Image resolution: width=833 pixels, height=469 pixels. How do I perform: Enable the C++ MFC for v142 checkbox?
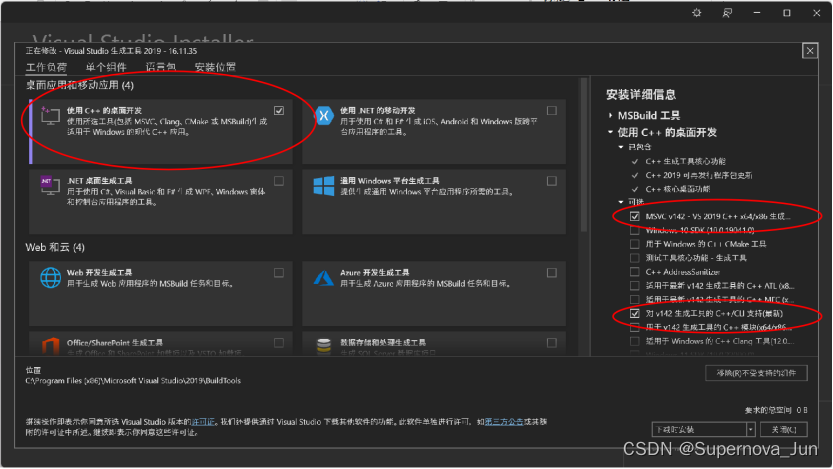(634, 299)
